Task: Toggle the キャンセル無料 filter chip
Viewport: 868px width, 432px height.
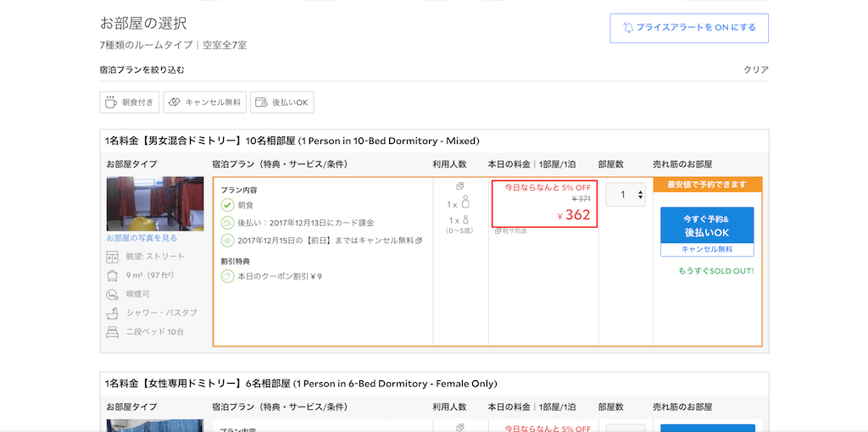Action: click(x=205, y=102)
